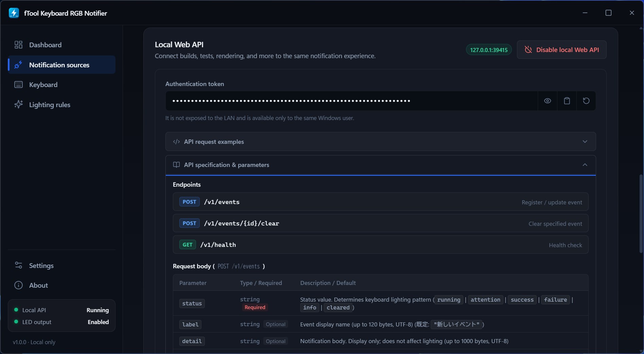644x354 pixels.
Task: Click the 'cleared' status value chip
Action: 338,307
